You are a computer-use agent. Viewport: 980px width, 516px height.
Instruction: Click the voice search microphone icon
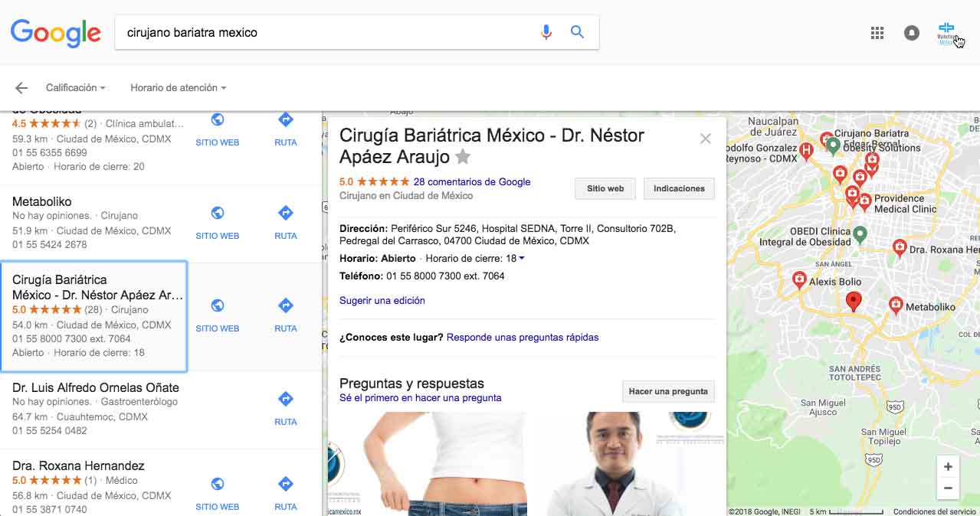(x=546, y=32)
